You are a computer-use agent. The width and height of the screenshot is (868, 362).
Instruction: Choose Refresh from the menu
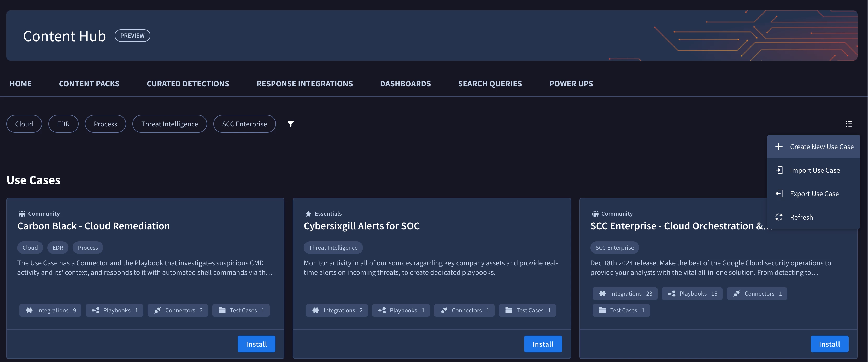click(813, 217)
